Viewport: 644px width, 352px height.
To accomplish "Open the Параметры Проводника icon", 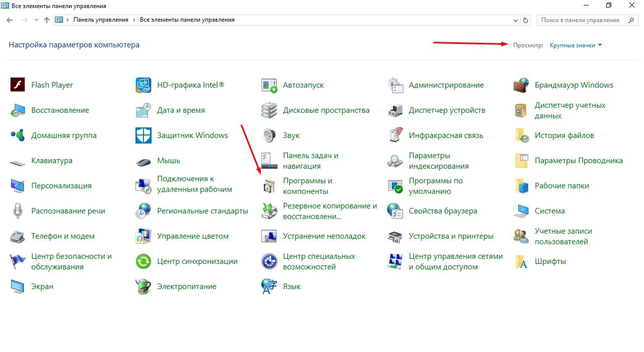I will point(521,161).
